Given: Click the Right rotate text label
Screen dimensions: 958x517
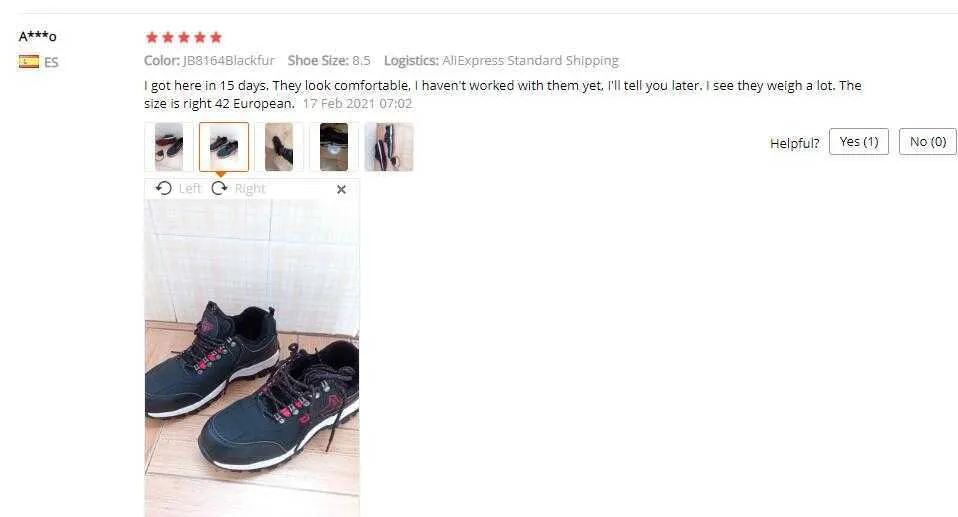Looking at the screenshot, I should (250, 188).
